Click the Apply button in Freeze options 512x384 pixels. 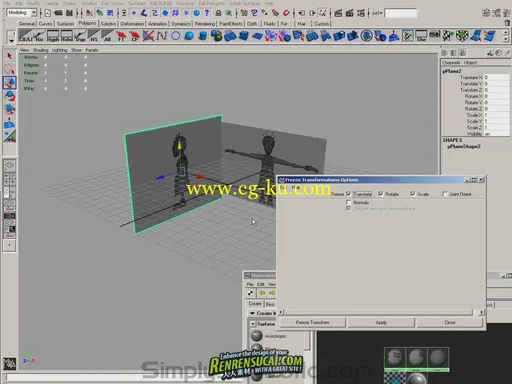point(381,322)
